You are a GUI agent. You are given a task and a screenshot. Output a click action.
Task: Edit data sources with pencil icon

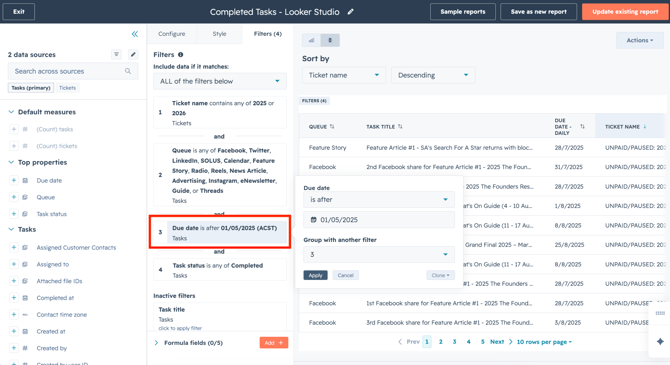pos(133,54)
